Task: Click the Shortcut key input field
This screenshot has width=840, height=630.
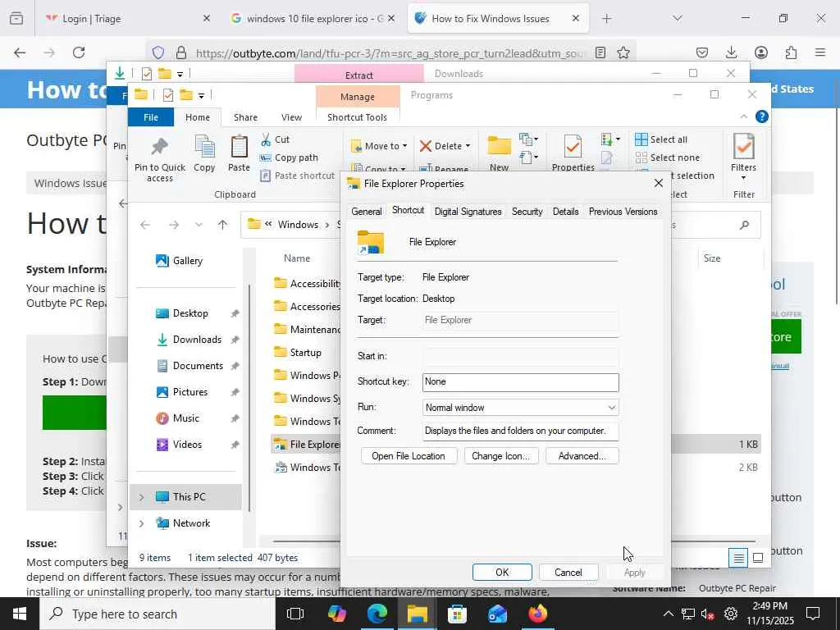Action: click(x=520, y=382)
